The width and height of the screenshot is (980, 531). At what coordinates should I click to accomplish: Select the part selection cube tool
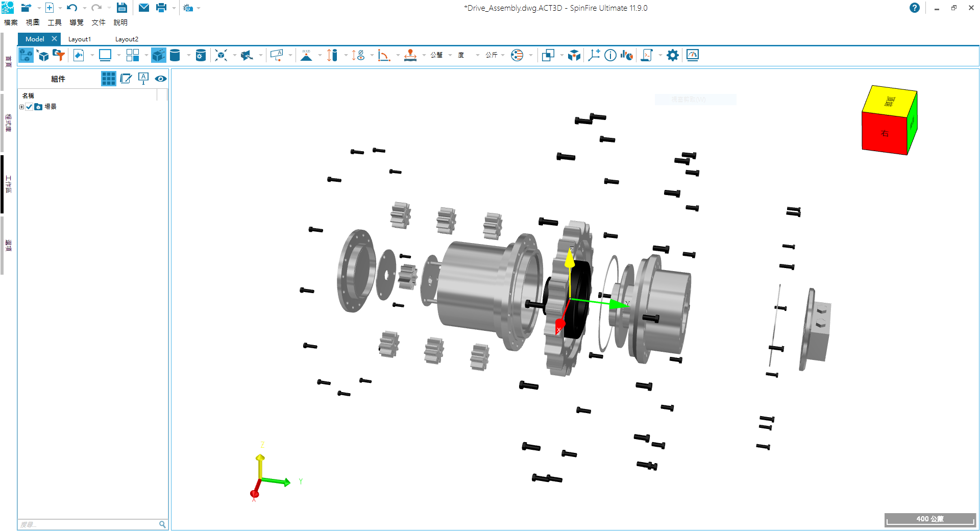[43, 55]
